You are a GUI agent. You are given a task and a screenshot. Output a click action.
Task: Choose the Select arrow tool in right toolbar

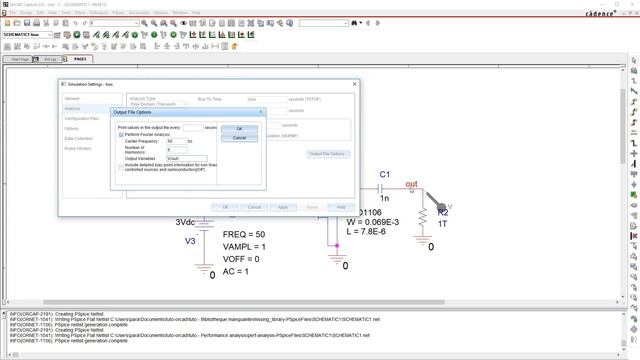634,60
